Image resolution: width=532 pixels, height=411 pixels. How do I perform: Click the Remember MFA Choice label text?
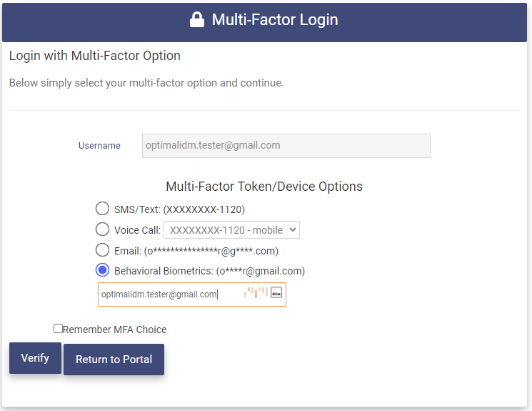point(114,330)
